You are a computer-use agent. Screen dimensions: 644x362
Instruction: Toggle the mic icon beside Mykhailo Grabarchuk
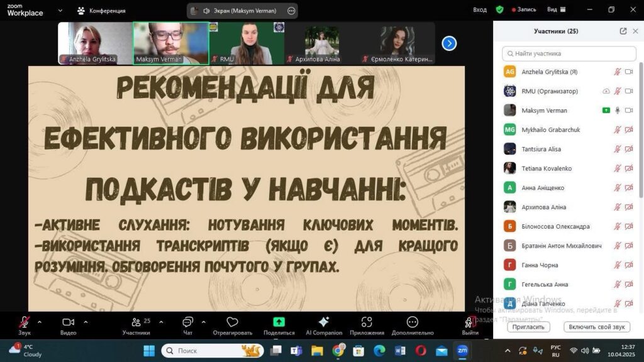click(618, 130)
